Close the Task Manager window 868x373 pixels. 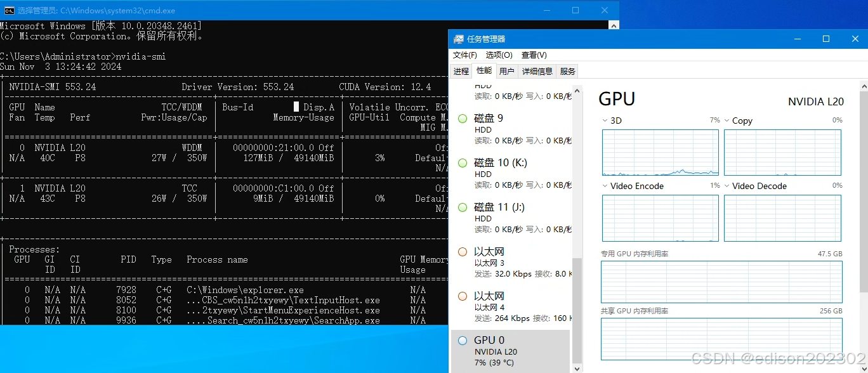tap(854, 39)
